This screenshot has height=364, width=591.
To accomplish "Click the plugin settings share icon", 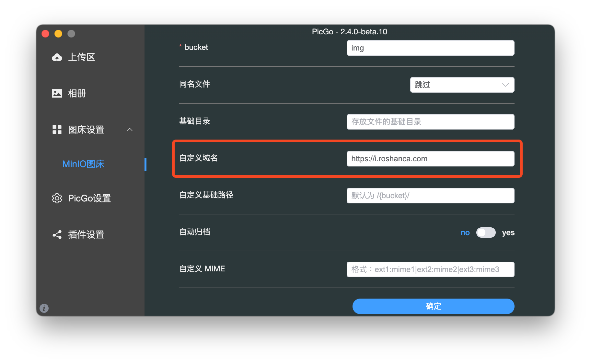I will [57, 234].
